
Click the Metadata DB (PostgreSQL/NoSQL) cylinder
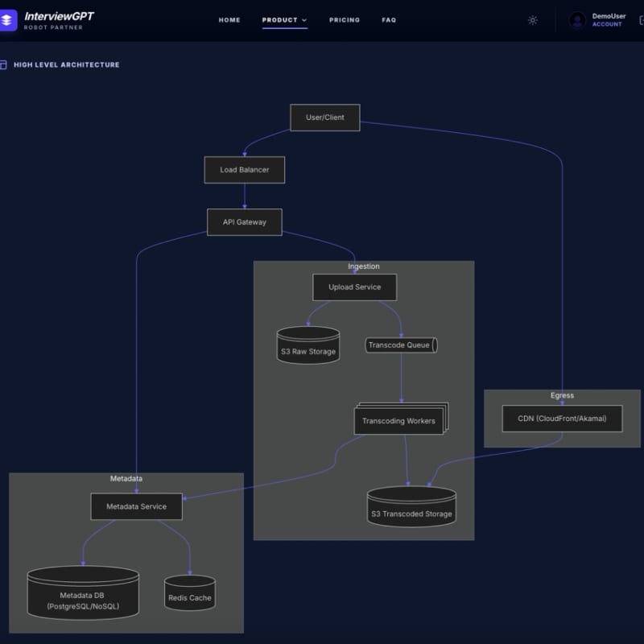[83, 592]
